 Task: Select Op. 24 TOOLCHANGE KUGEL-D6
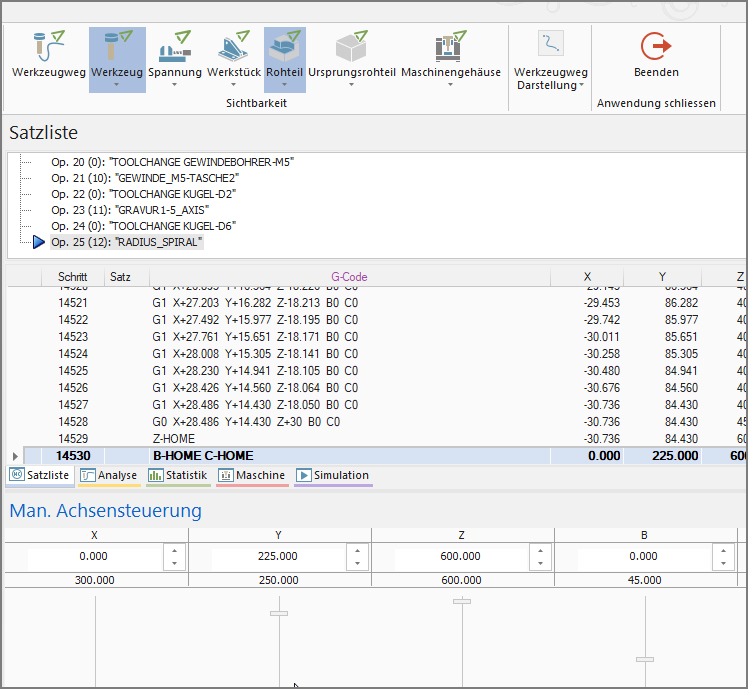click(x=144, y=226)
